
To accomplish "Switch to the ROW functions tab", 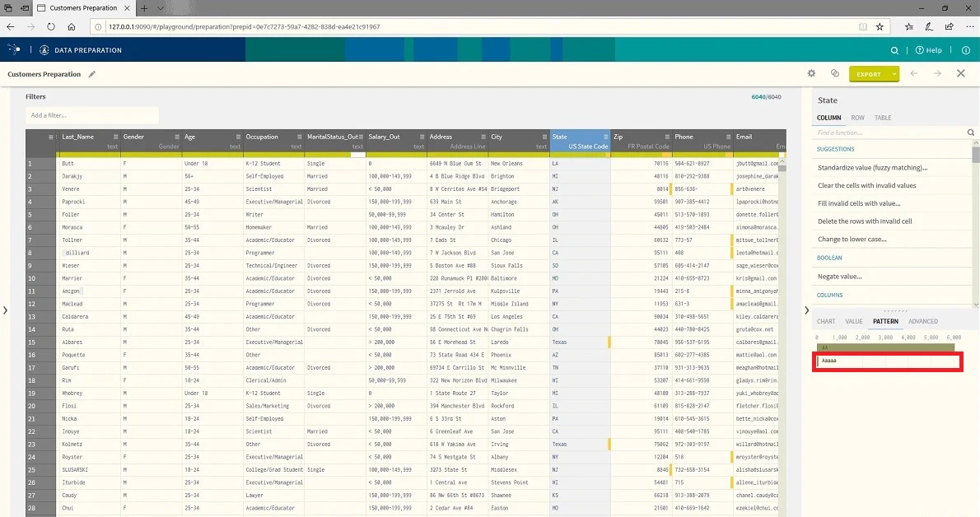I will click(857, 118).
